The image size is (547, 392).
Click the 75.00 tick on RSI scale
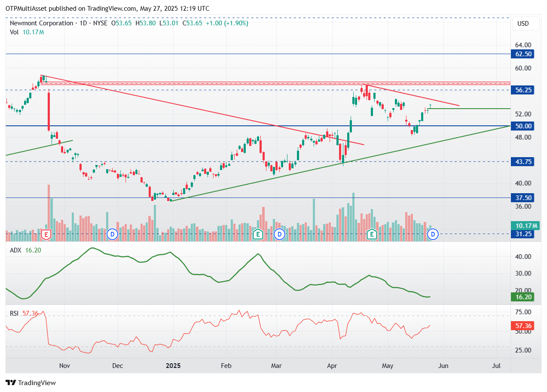(523, 312)
